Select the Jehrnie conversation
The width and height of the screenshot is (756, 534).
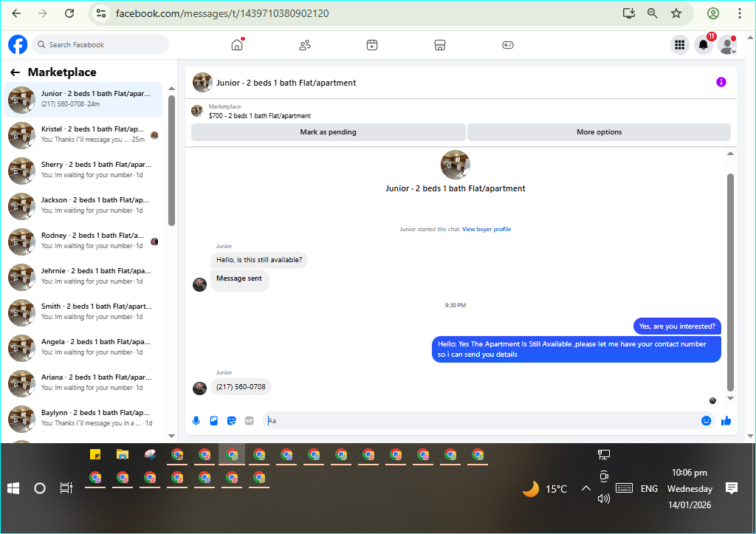coord(83,277)
